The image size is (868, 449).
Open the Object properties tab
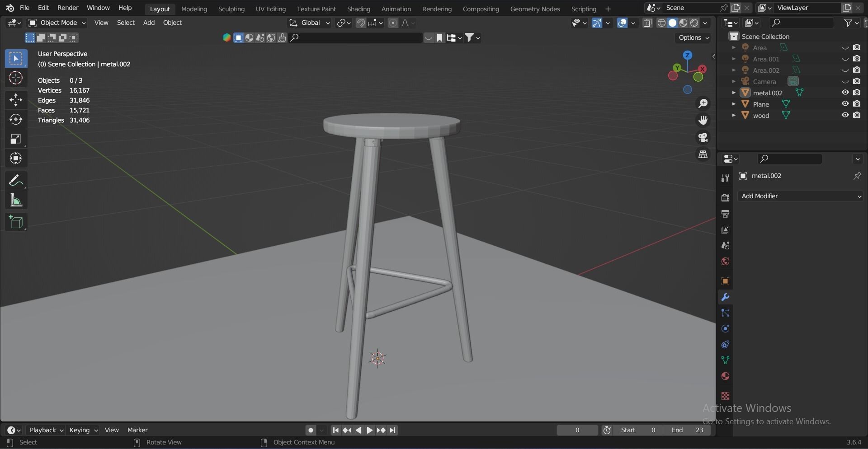[725, 281]
